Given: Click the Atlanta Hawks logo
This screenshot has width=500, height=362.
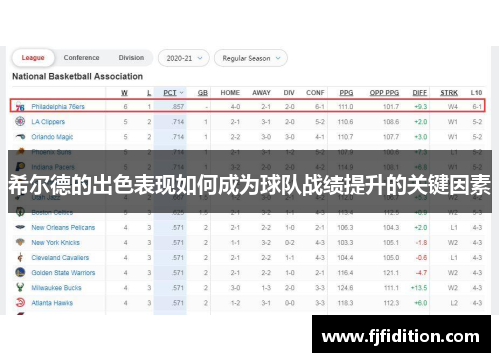Looking at the screenshot, I should pos(20,303).
